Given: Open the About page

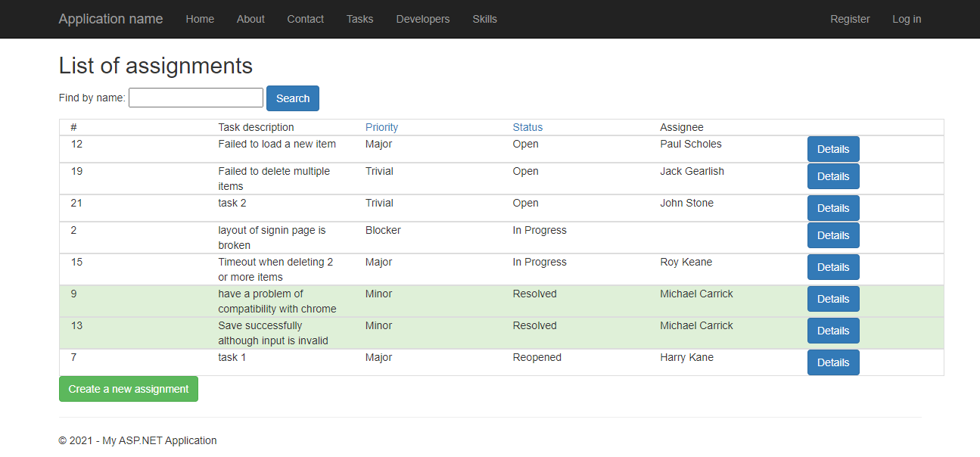Looking at the screenshot, I should click(250, 19).
